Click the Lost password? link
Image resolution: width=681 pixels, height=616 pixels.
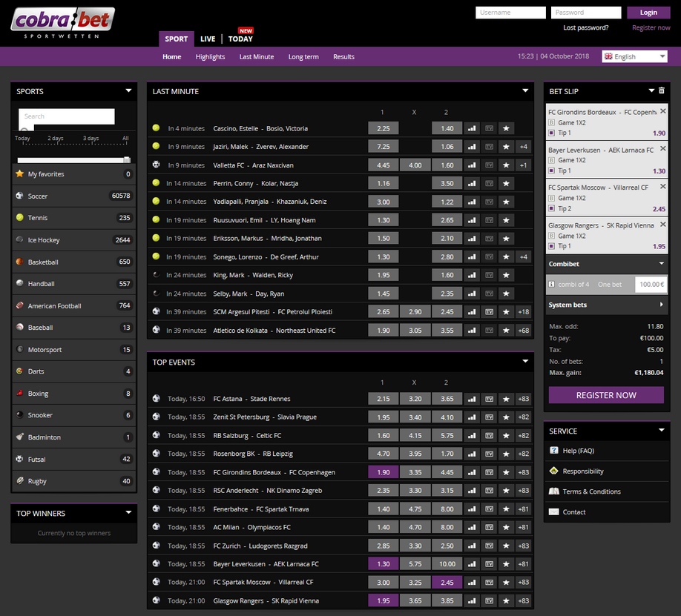(585, 27)
